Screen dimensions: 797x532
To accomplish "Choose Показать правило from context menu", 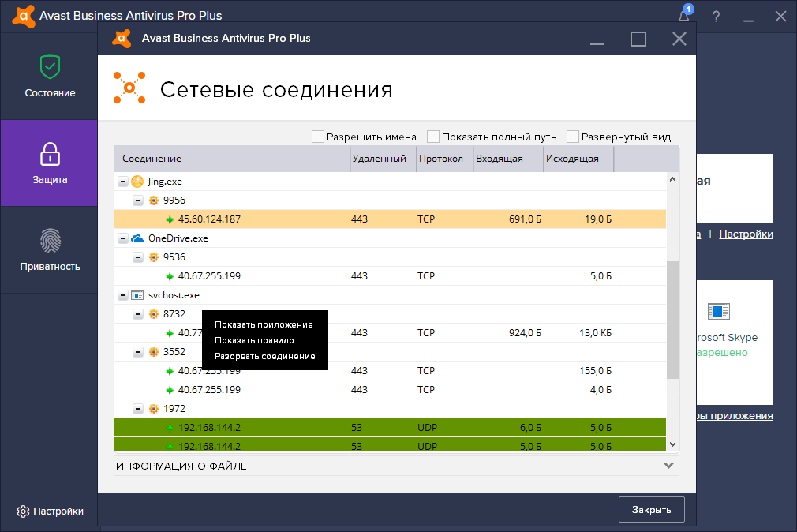I will tap(254, 340).
